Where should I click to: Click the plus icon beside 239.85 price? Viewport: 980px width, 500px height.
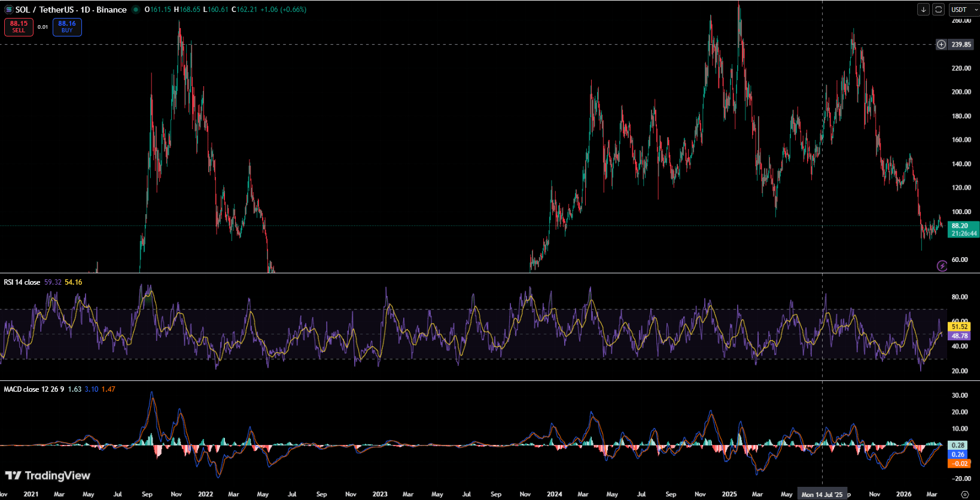(x=941, y=44)
